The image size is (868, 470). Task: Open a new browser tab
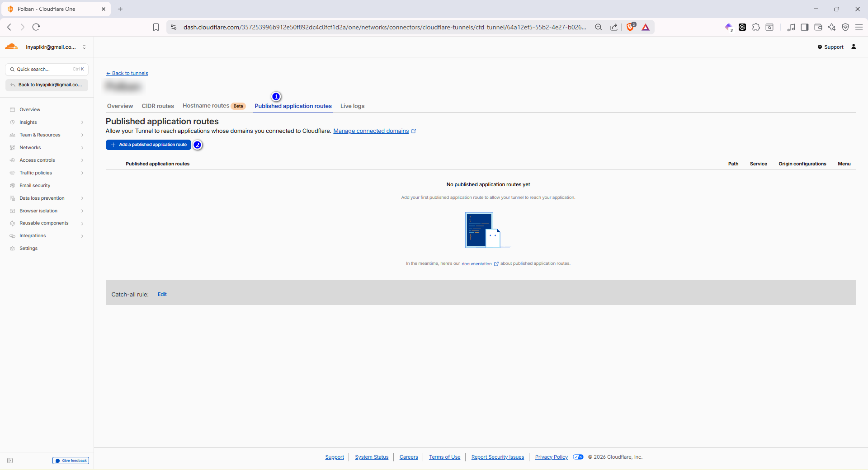120,9
